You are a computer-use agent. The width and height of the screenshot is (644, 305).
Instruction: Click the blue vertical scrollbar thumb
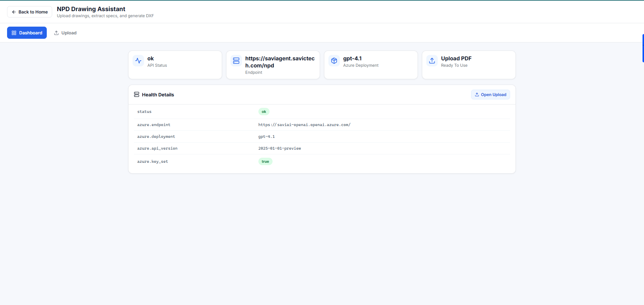[x=643, y=48]
